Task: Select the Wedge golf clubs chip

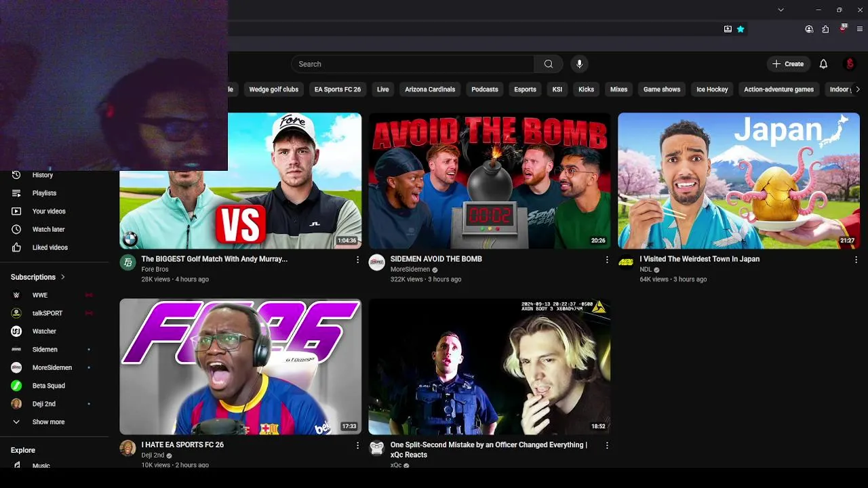Action: coord(274,89)
